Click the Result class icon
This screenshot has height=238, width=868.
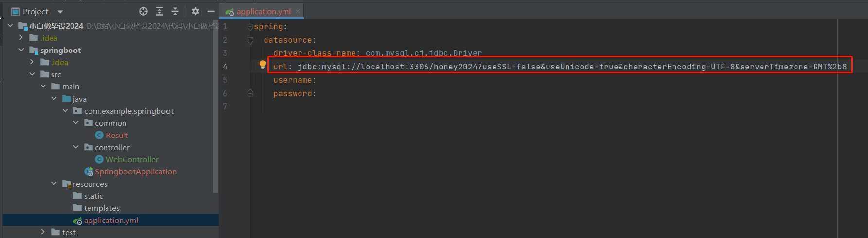(99, 135)
